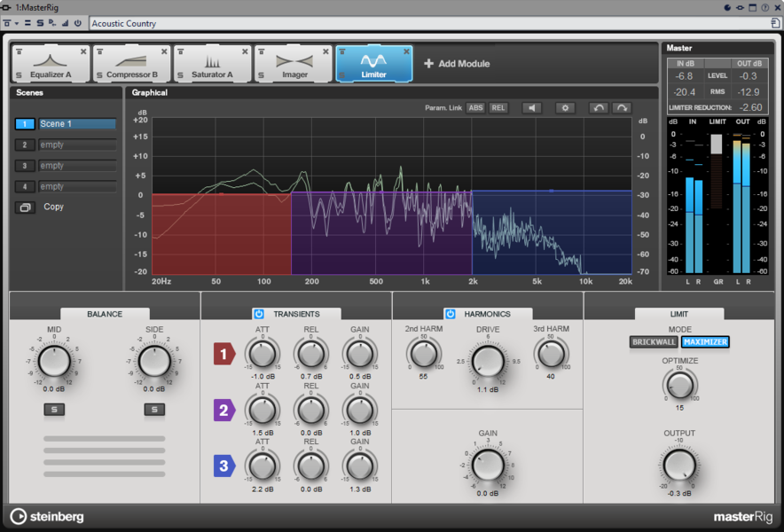The image size is (784, 532).
Task: Open the graph settings gear
Action: (565, 108)
